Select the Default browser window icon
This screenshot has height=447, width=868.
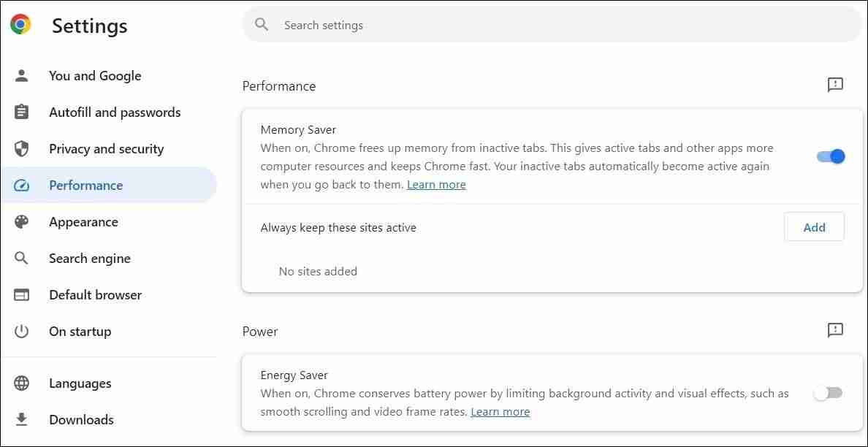22,294
